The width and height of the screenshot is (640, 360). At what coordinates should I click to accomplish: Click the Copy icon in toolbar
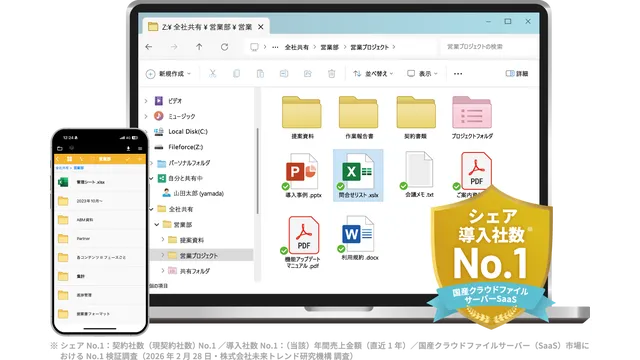236,73
